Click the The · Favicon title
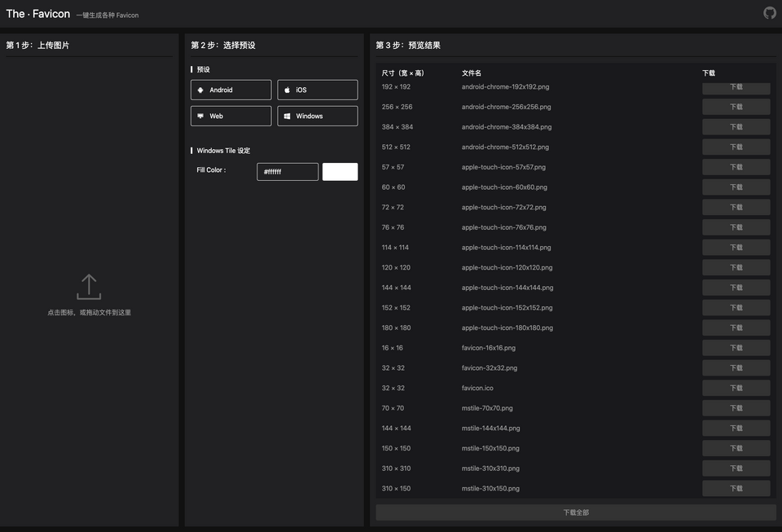Screen dimensions: 782x532 pos(38,14)
